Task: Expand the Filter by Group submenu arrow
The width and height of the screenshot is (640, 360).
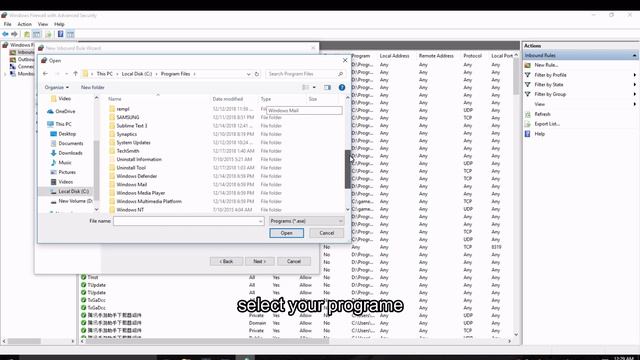Action: 635,94
